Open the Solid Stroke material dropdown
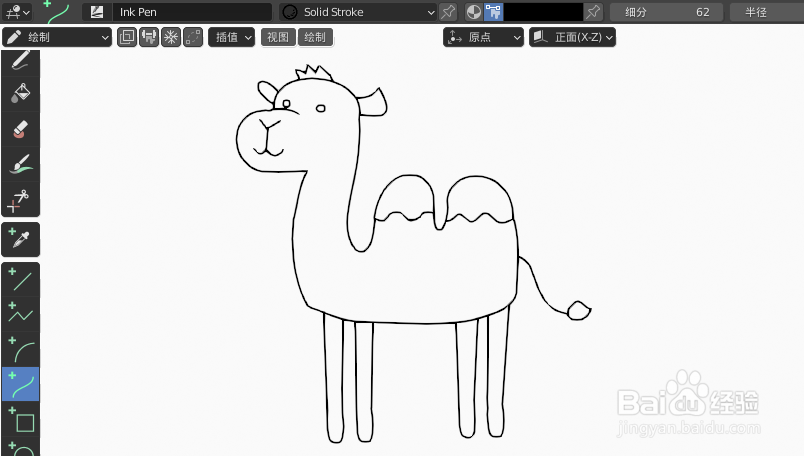Image resolution: width=804 pixels, height=456 pixels. (x=358, y=12)
